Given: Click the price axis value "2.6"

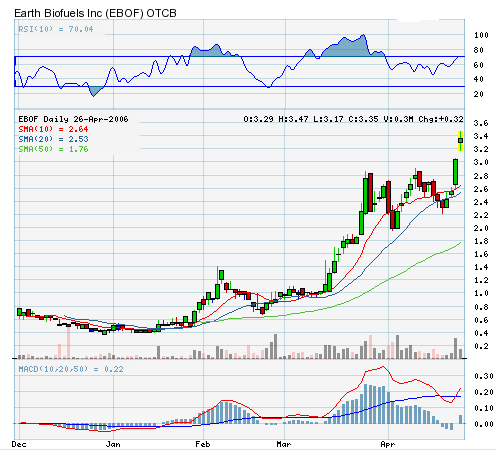Looking at the screenshot, I should (x=481, y=189).
